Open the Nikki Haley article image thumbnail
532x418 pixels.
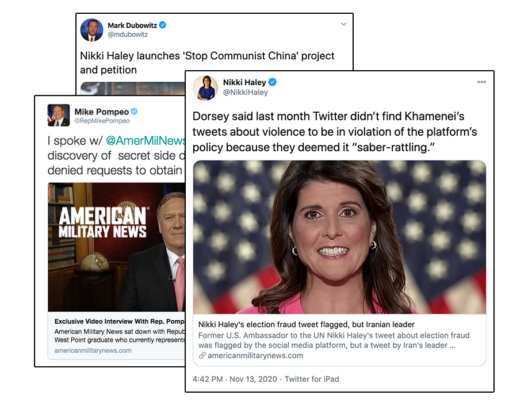tap(340, 237)
